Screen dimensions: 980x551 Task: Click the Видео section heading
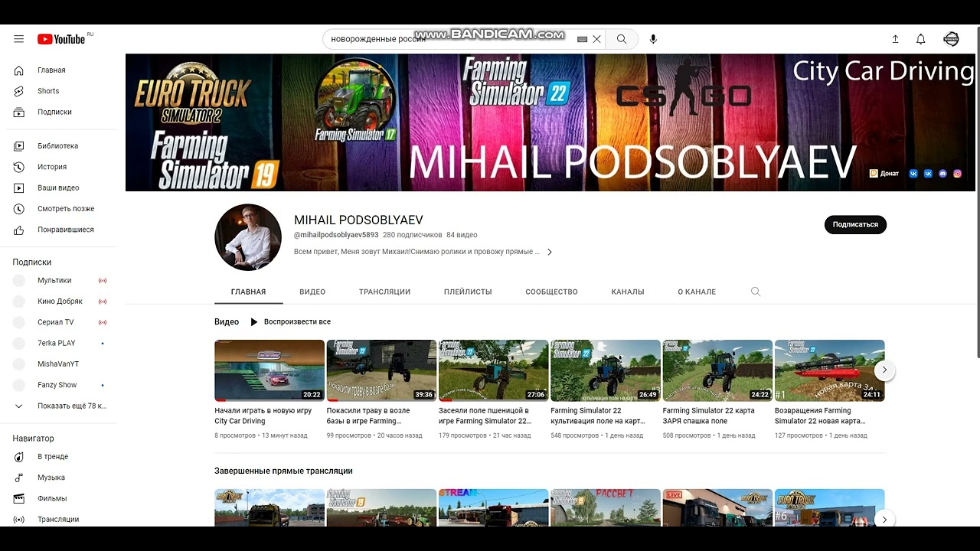pos(227,322)
